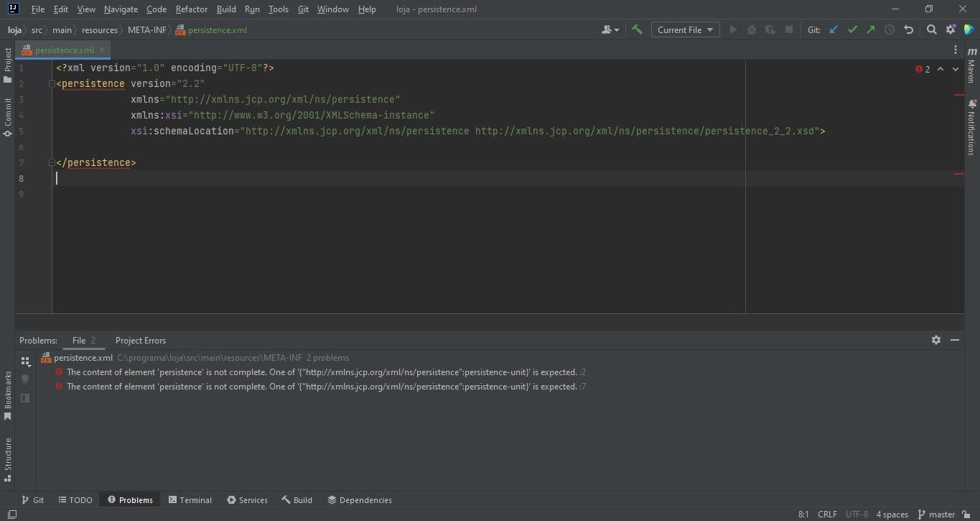Click the Run with Coverage icon

tap(770, 29)
